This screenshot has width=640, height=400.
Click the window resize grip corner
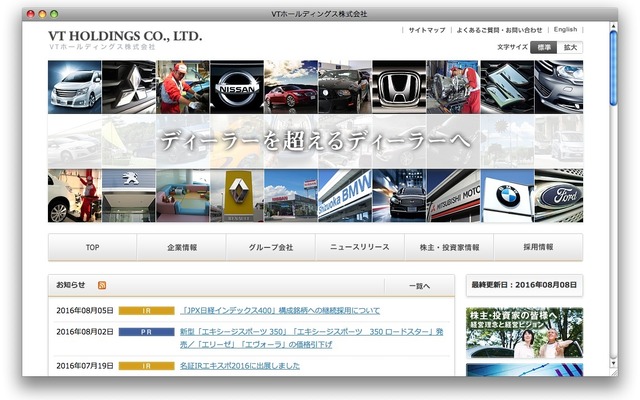pyautogui.click(x=613, y=372)
